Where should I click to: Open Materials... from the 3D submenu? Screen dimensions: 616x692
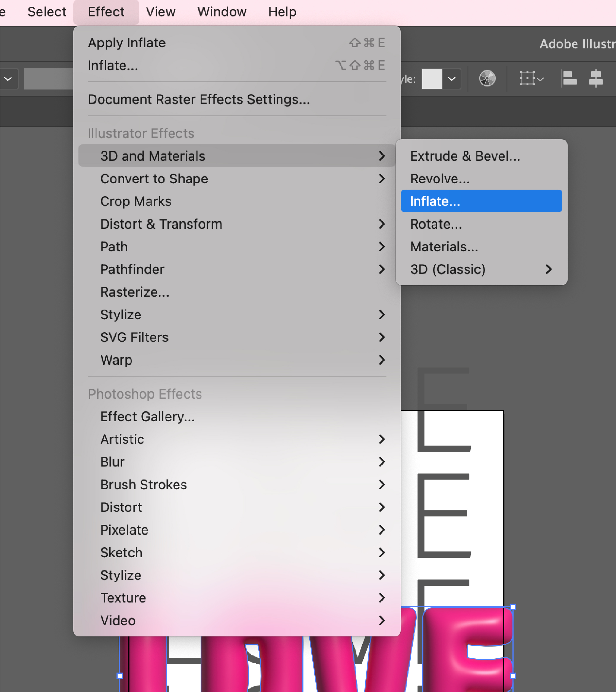click(444, 247)
